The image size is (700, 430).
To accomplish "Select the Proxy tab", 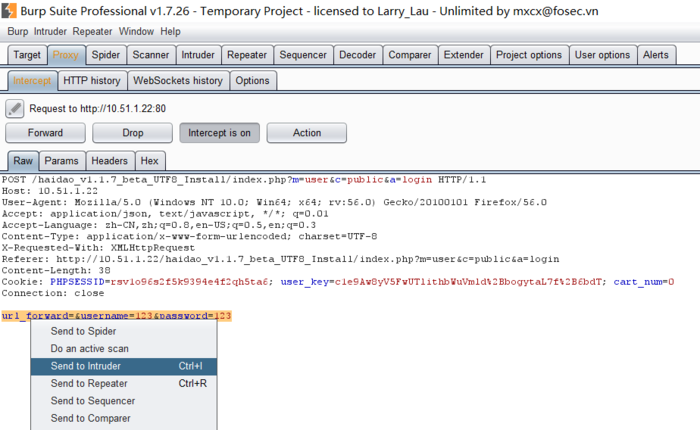I will pyautogui.click(x=66, y=55).
